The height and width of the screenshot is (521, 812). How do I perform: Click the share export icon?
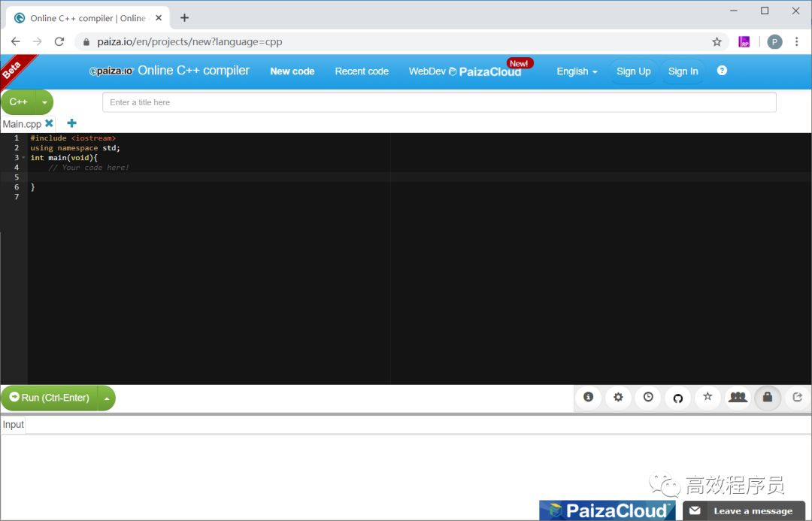click(x=798, y=397)
